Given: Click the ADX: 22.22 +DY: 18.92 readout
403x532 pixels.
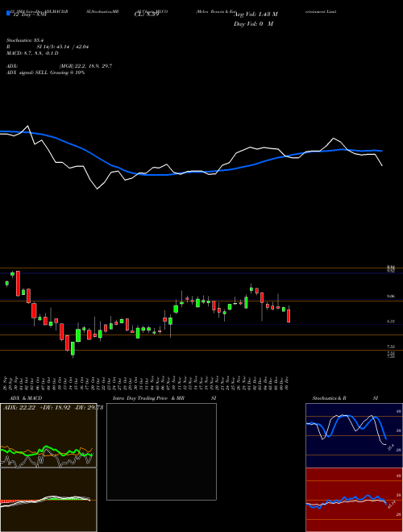Looking at the screenshot, I should tap(36, 407).
